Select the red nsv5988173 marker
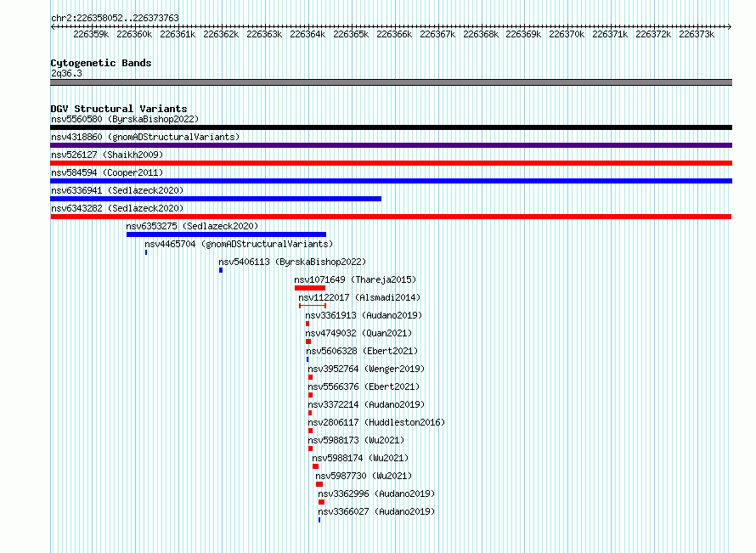The height and width of the screenshot is (553, 756). [311, 449]
